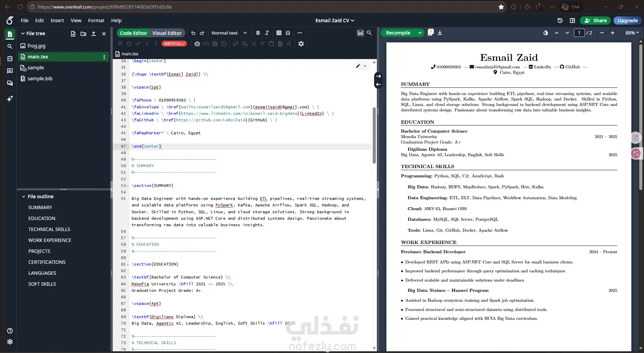Open the File menu
This screenshot has height=353, width=644.
click(25, 21)
